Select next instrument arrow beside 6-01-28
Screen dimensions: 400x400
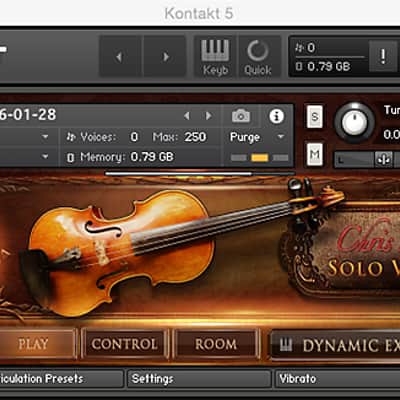point(209,116)
